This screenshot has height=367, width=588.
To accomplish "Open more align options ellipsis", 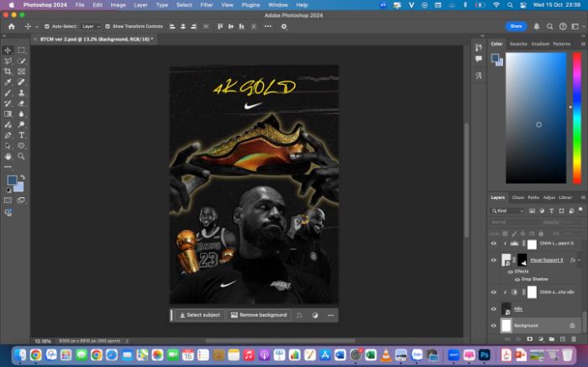I will (268, 26).
